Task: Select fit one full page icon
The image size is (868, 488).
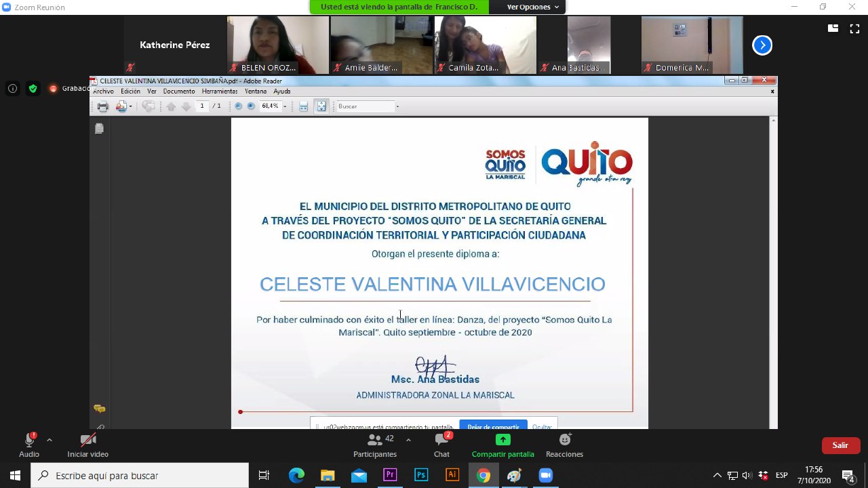Action: (321, 106)
